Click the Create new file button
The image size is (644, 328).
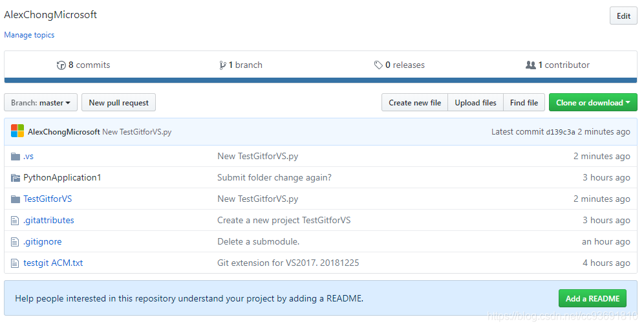(414, 103)
